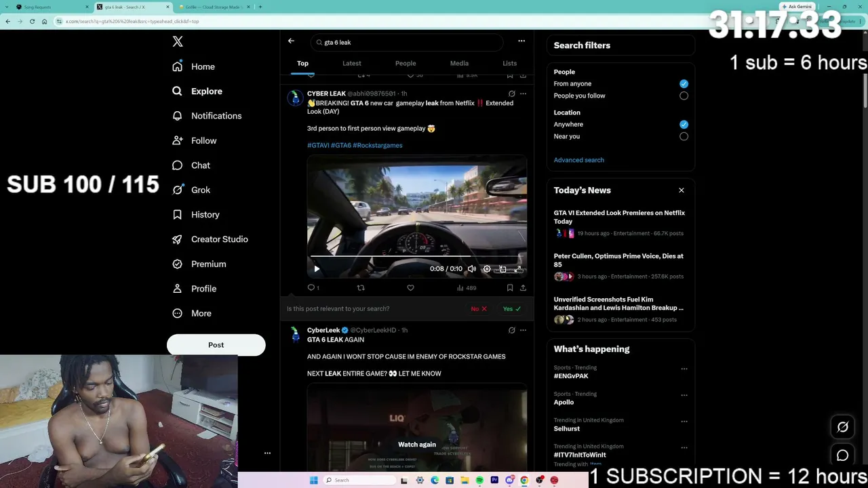Close the Today's News panel
The height and width of the screenshot is (488, 868).
(x=682, y=190)
